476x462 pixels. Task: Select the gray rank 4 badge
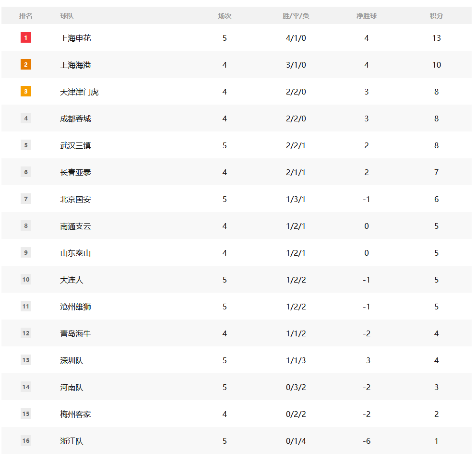tap(26, 118)
